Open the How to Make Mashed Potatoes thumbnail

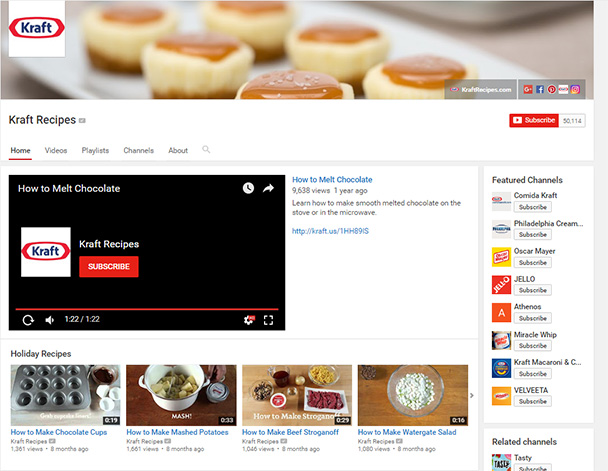(x=181, y=395)
